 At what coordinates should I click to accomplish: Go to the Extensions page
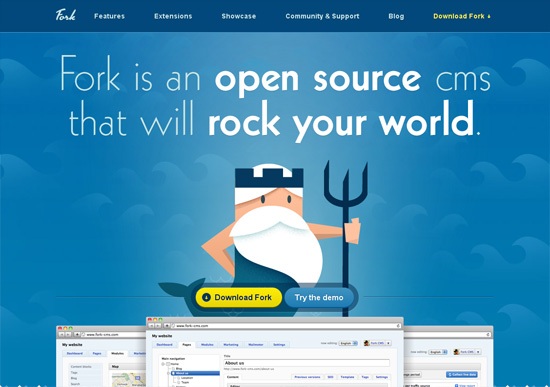pos(173,16)
